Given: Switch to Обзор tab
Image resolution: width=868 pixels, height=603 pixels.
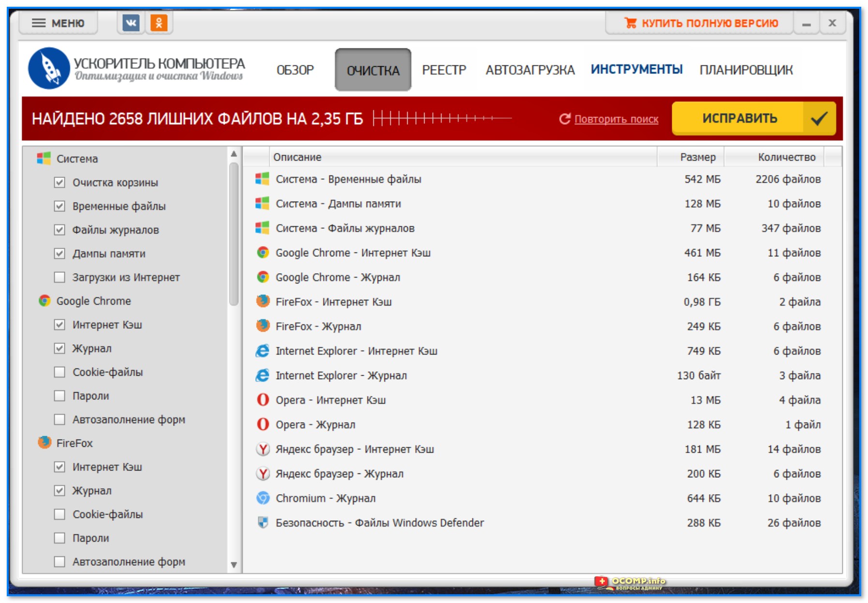Looking at the screenshot, I should (295, 70).
